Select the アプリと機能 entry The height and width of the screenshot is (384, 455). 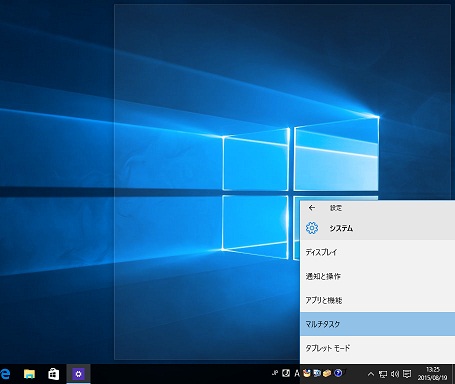(377, 300)
